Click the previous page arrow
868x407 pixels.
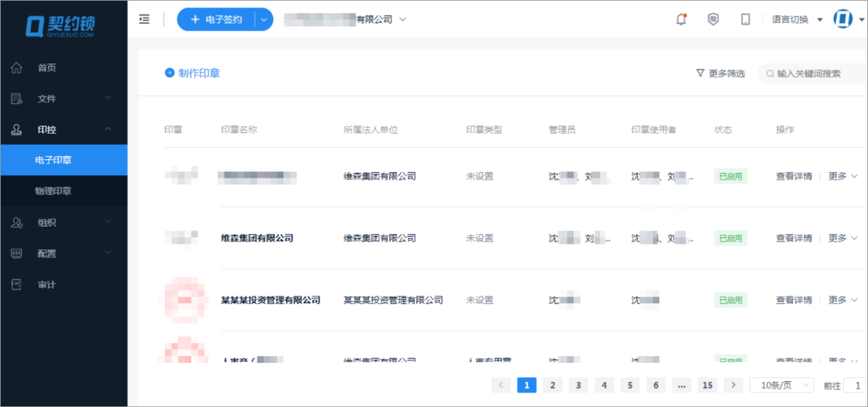501,384
